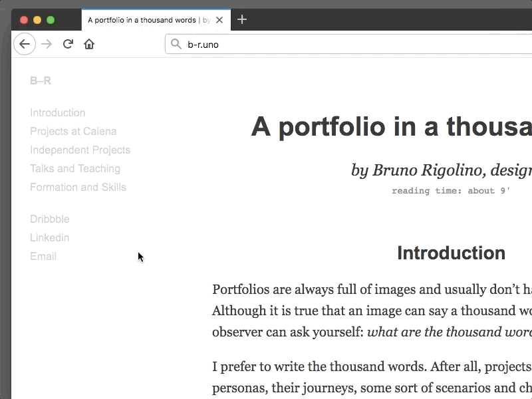
Task: Click the green maximize window button
Action: 51,20
